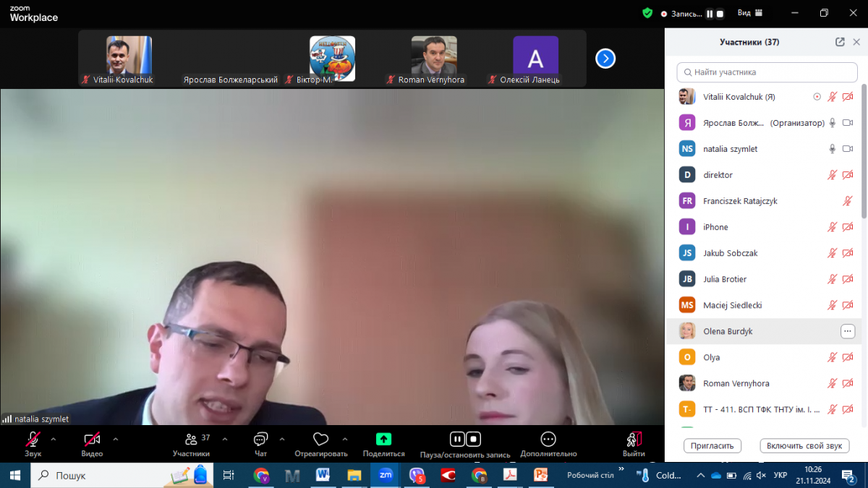The height and width of the screenshot is (488, 868).
Task: Click the React heart icon
Action: (x=321, y=440)
